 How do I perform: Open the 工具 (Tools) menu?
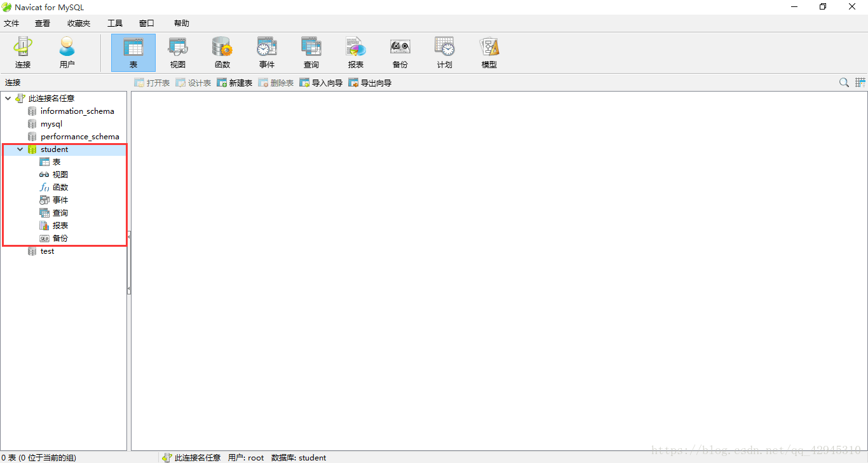tap(115, 24)
